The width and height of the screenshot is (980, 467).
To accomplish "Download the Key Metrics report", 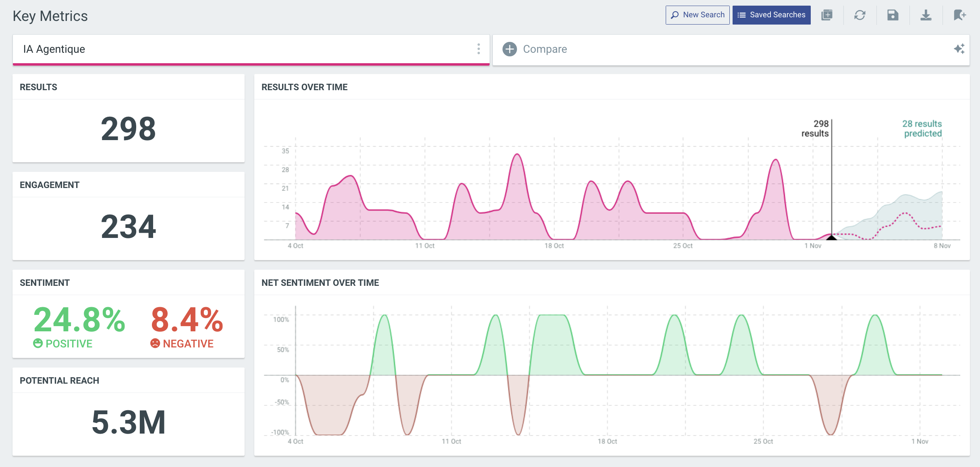I will click(926, 15).
